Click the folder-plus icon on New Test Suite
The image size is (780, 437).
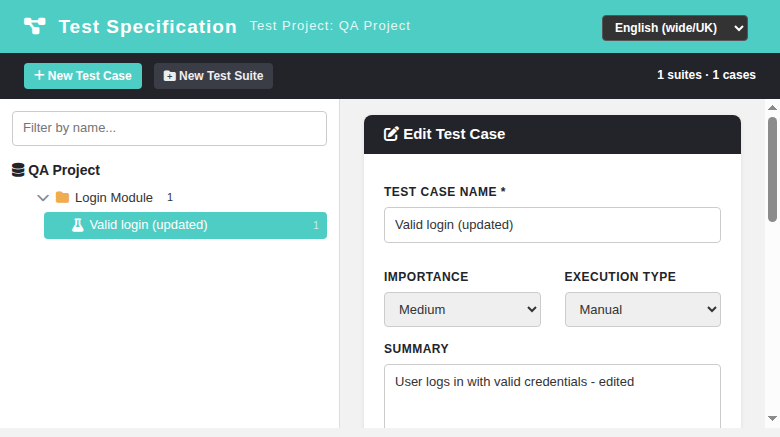[170, 76]
